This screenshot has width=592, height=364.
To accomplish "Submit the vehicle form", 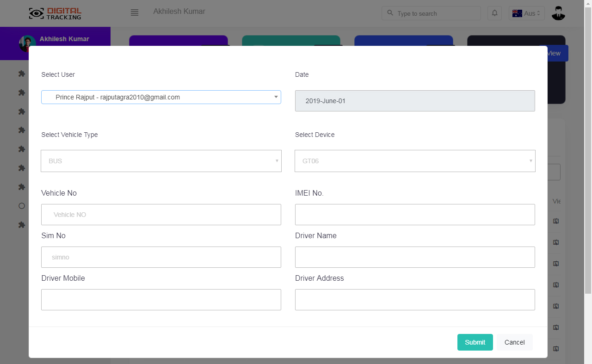I will (475, 342).
